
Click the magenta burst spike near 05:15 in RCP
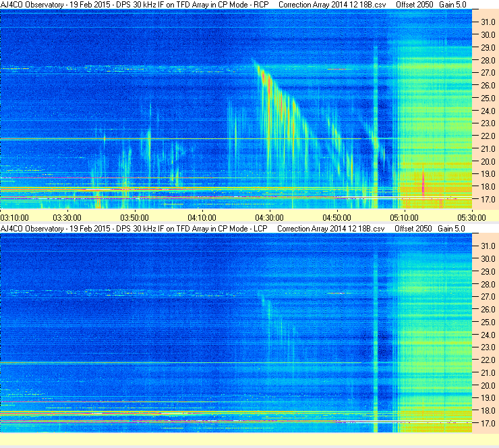[x=423, y=181]
